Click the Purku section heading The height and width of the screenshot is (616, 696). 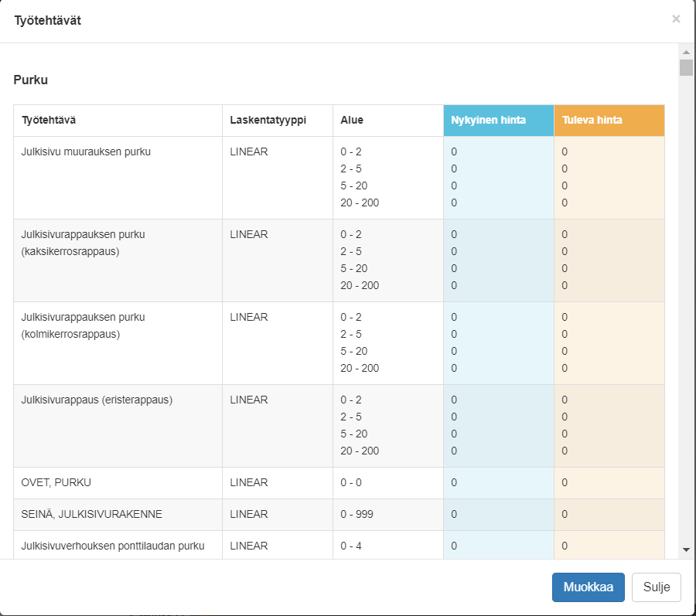coord(32,80)
